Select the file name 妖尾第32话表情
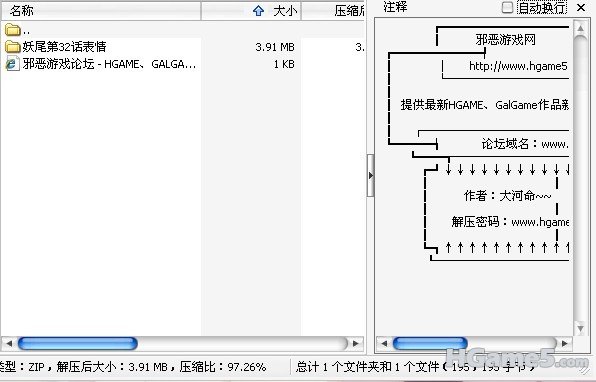Image resolution: width=596 pixels, height=382 pixels. click(64, 47)
